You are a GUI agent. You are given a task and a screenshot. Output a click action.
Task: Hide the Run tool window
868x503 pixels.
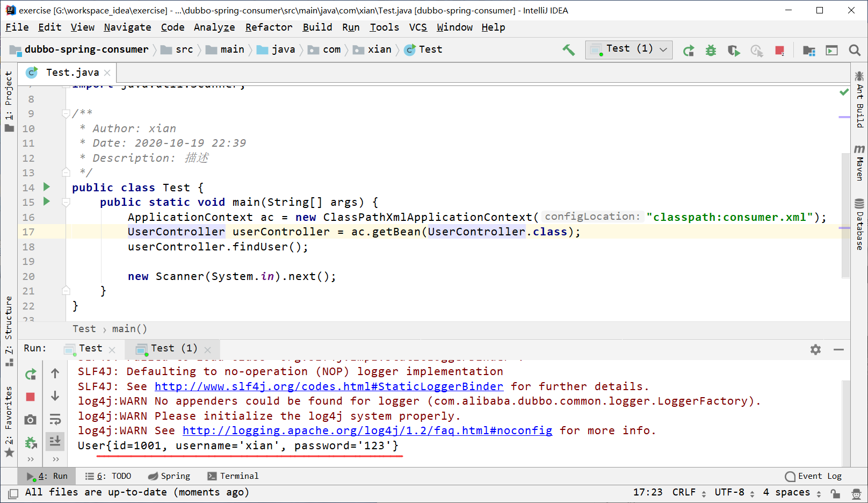pyautogui.click(x=838, y=349)
